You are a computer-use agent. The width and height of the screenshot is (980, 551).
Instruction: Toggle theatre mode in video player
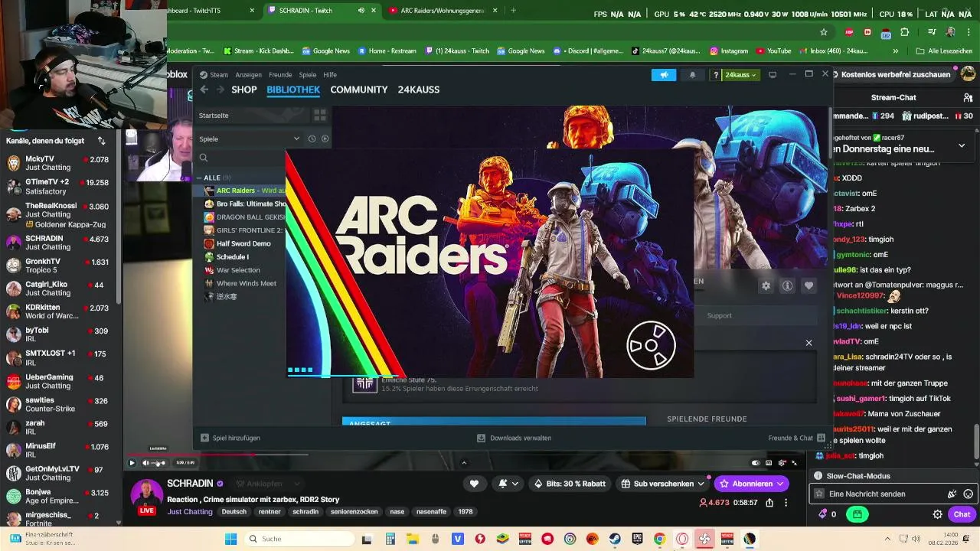click(x=769, y=463)
